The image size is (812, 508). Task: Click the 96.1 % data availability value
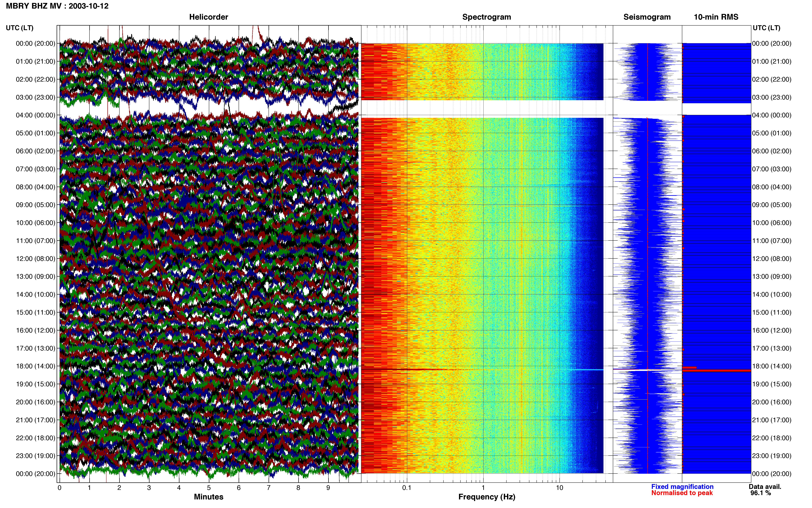tap(761, 493)
